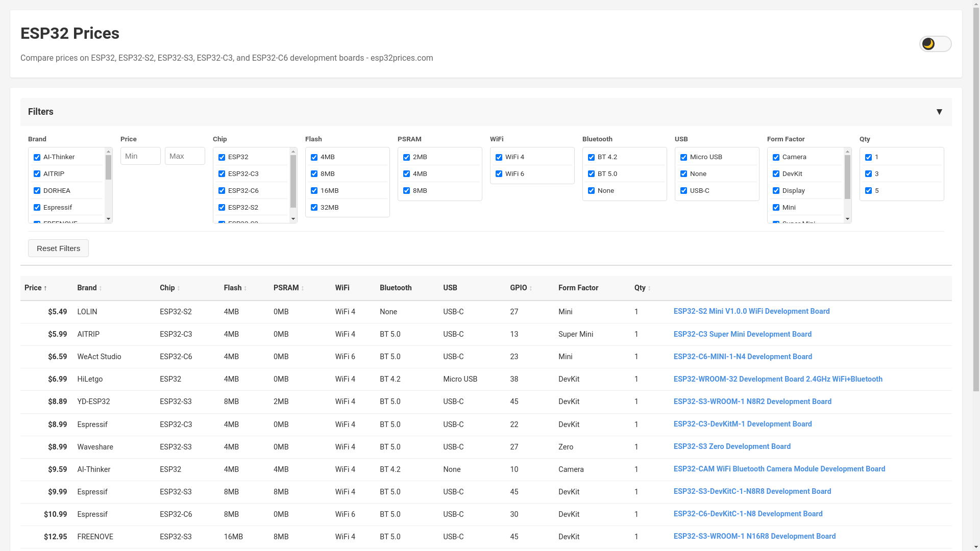Uncheck the Camera form factor checkbox
The image size is (980, 551).
[776, 157]
